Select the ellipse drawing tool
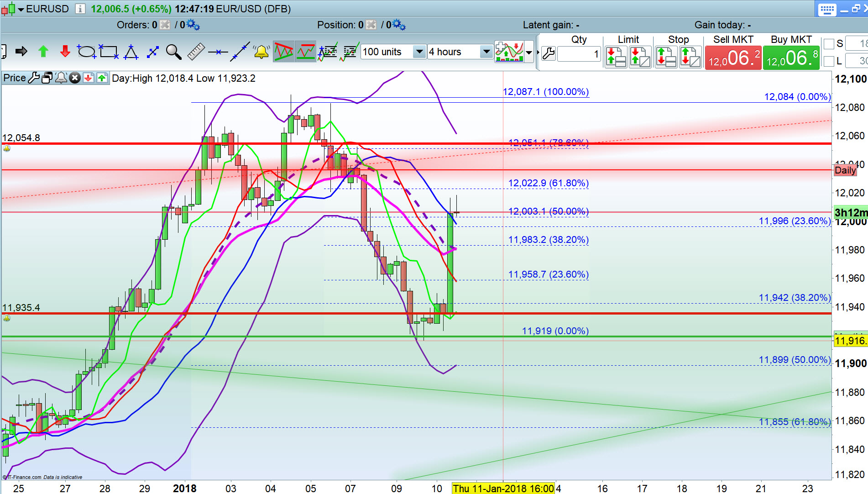868x494 pixels. (86, 52)
